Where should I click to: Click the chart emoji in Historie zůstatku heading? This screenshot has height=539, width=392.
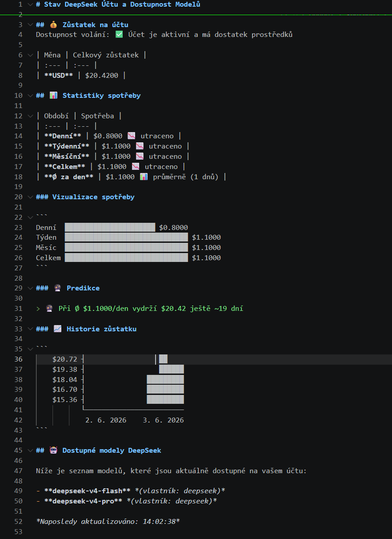[57, 329]
